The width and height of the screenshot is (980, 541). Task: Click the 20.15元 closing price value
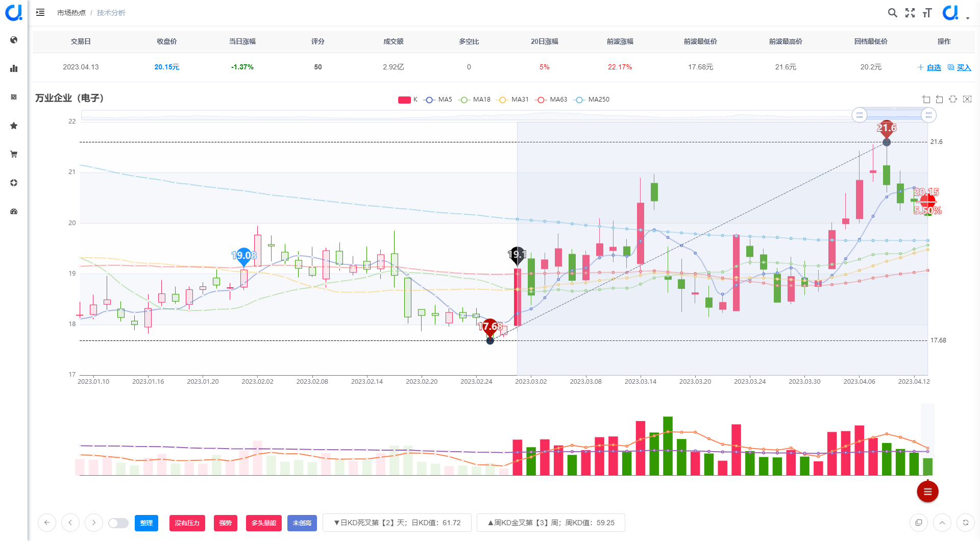point(167,67)
